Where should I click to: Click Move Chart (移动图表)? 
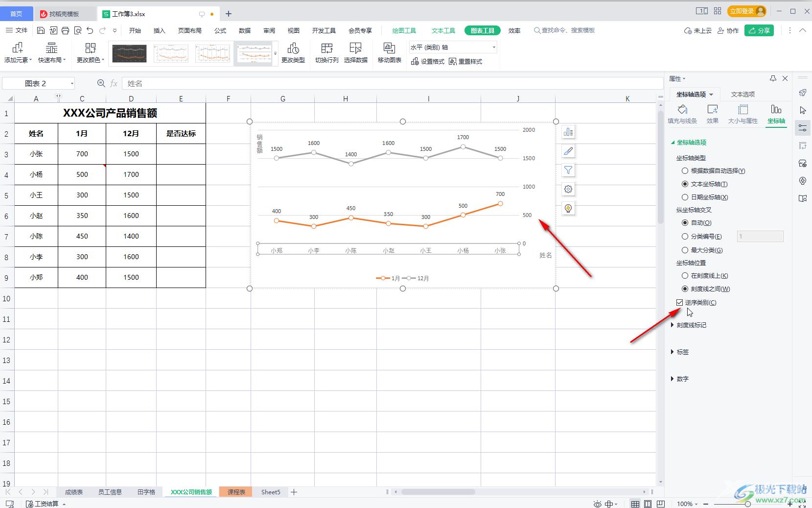390,53
